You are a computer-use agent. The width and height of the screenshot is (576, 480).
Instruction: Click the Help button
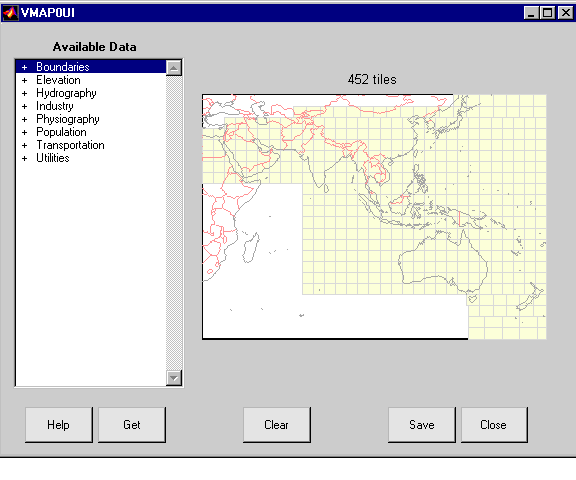pyautogui.click(x=59, y=425)
